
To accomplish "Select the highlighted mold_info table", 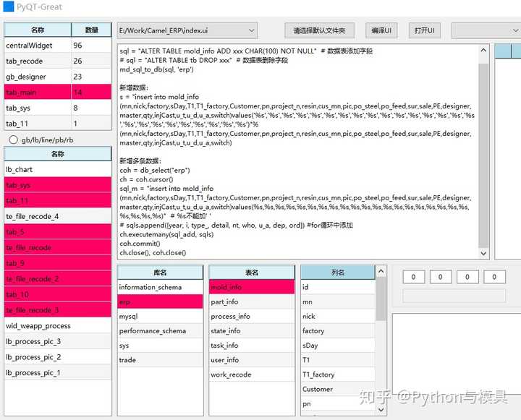I will (x=252, y=287).
